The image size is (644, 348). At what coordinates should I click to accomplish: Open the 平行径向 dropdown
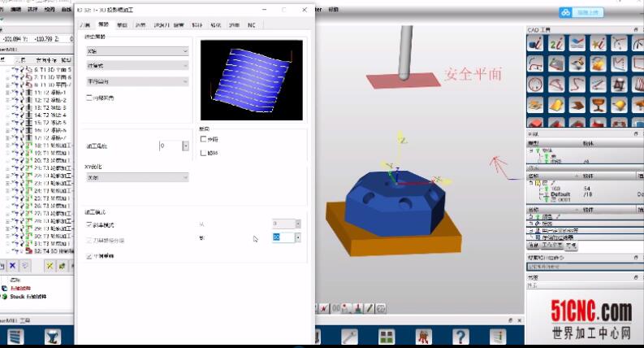tap(136, 81)
